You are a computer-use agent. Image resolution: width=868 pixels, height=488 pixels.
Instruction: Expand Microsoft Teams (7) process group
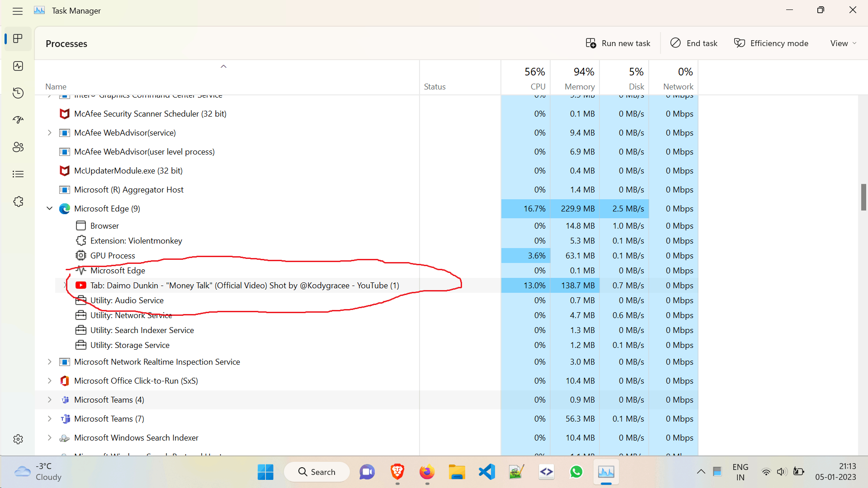point(50,419)
